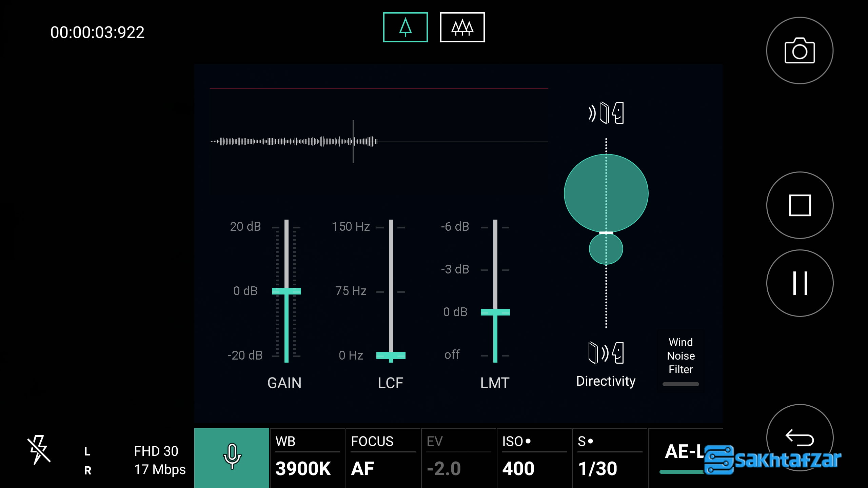The width and height of the screenshot is (868, 488).
Task: Select the single tree narrow-angle icon
Action: click(405, 27)
